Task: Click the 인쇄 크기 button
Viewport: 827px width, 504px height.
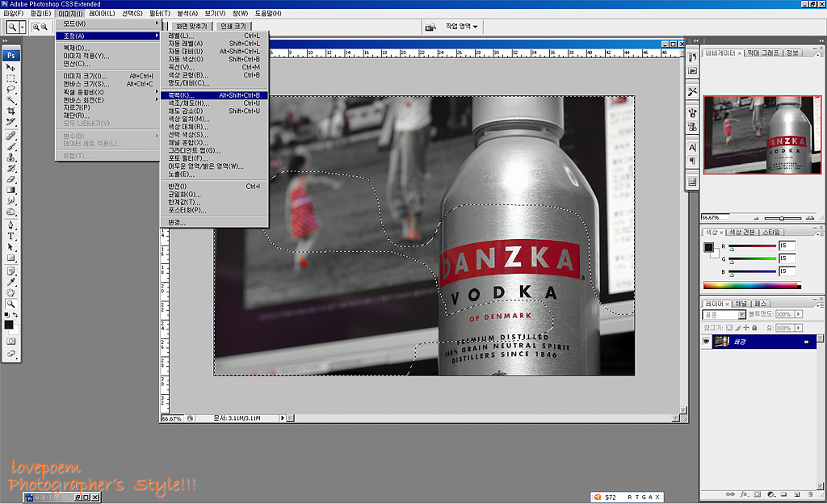Action: 233,26
